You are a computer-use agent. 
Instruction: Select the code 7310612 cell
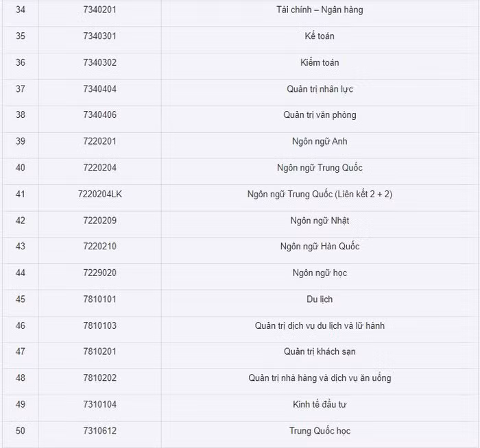pos(99,431)
